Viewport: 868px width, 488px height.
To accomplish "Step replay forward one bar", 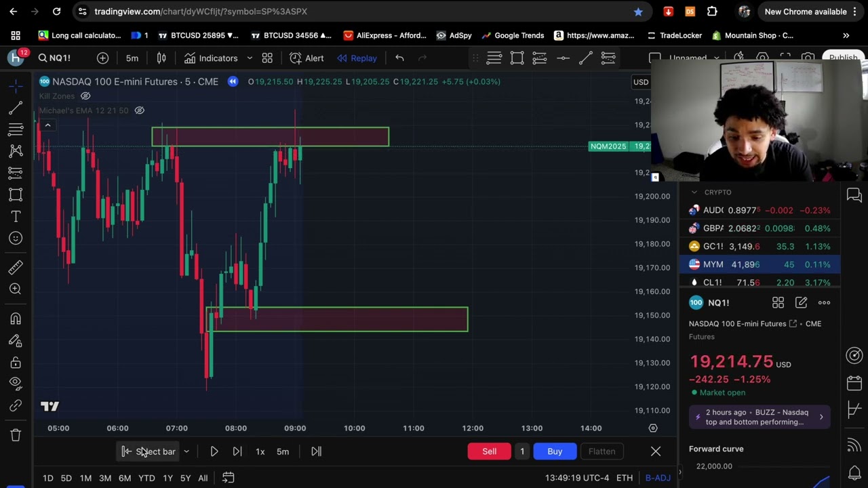I will [237, 451].
